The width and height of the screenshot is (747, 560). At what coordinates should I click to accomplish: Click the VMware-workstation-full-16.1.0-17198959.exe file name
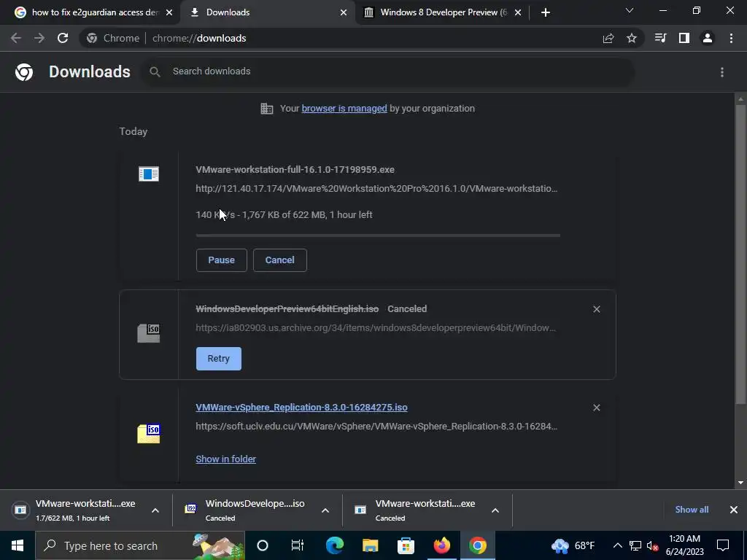tap(295, 169)
